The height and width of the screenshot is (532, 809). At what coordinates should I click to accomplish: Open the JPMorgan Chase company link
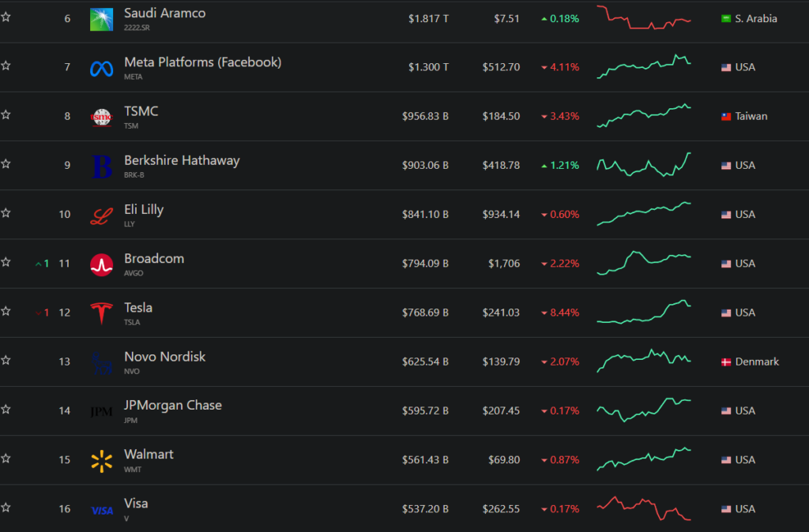coord(173,406)
